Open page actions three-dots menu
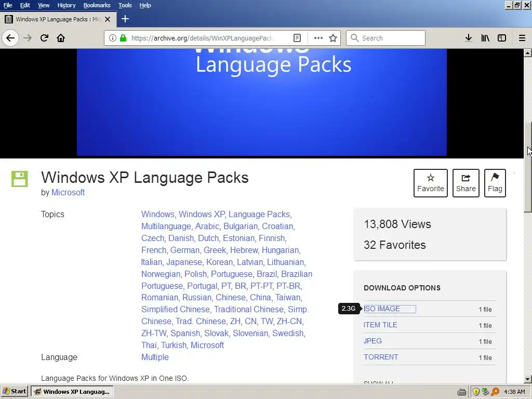This screenshot has width=532, height=399. pos(318,38)
